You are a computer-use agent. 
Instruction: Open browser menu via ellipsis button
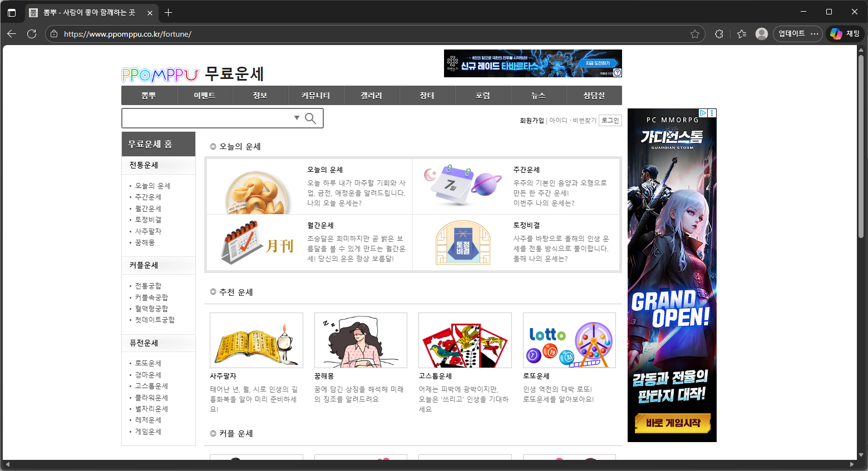click(815, 33)
